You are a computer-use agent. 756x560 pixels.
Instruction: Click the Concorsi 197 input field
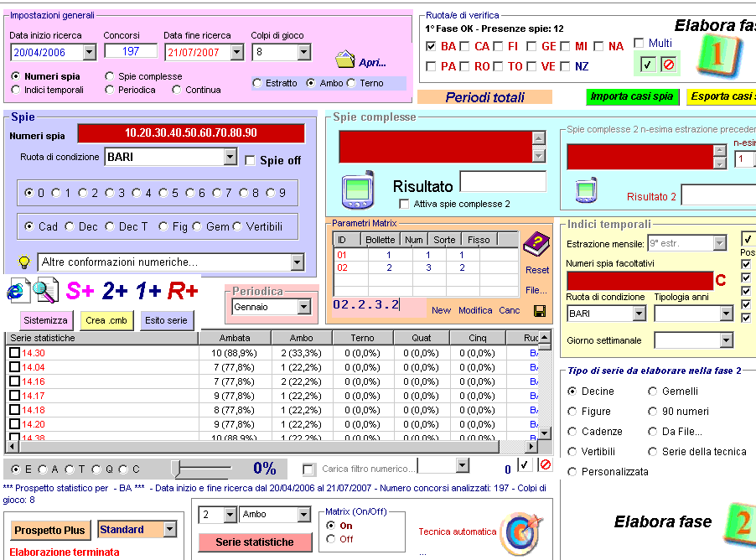(131, 51)
